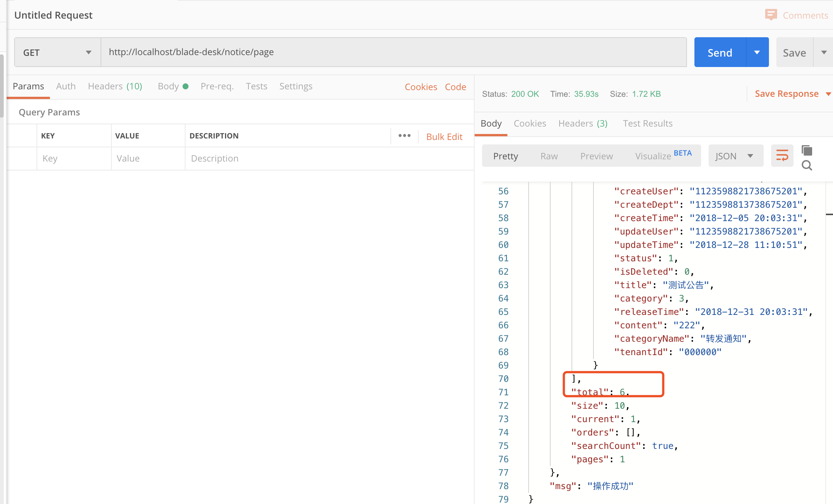
Task: Click the "size": 10 line
Action: pos(600,406)
